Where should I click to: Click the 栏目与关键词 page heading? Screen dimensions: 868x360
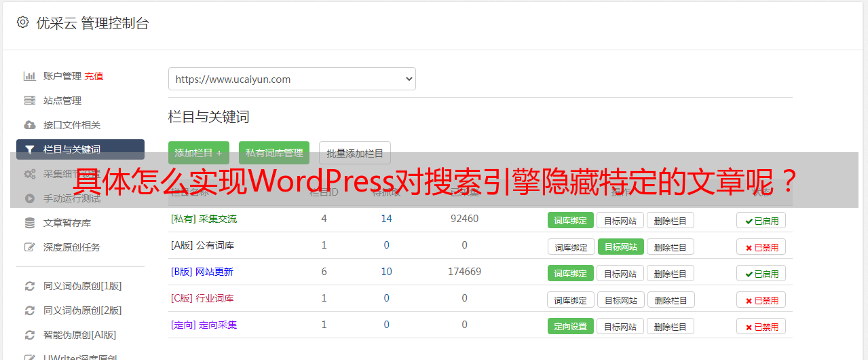point(208,117)
